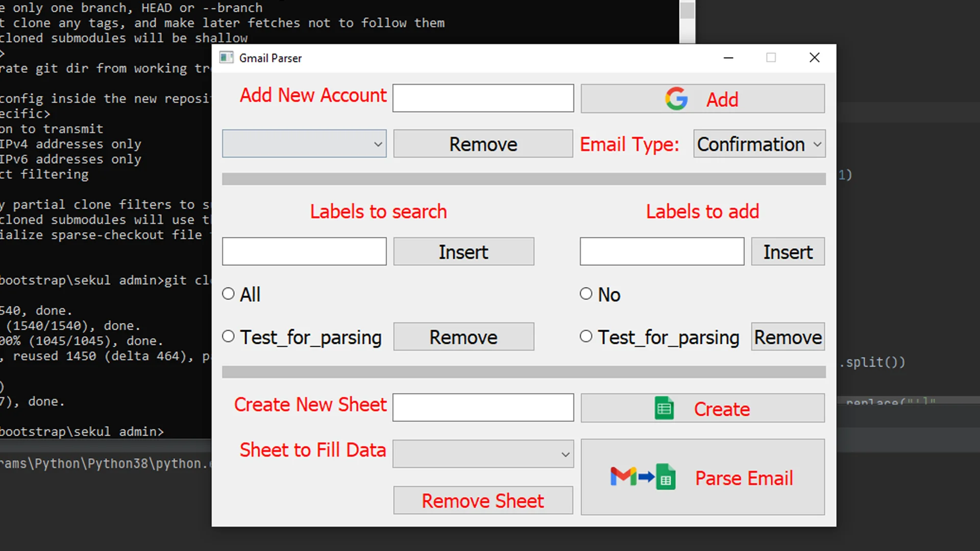Click the 'Labels to search' heading
This screenshot has height=551, width=980.
click(378, 211)
